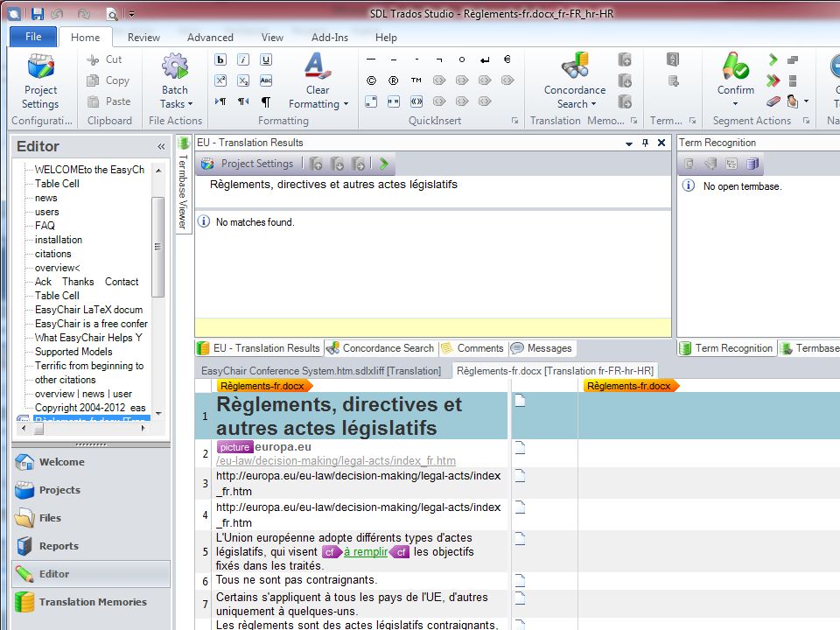Open the Projects view

(x=91, y=490)
